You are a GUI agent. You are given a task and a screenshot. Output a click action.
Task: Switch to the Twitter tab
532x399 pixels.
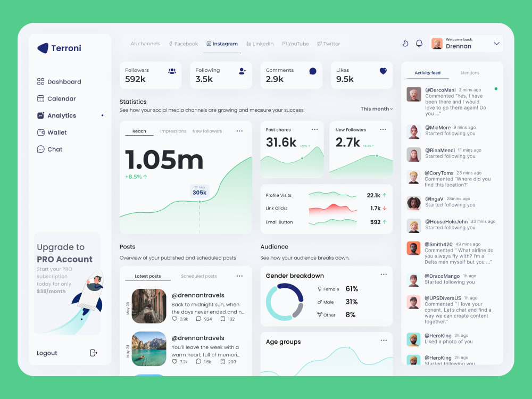click(x=328, y=44)
